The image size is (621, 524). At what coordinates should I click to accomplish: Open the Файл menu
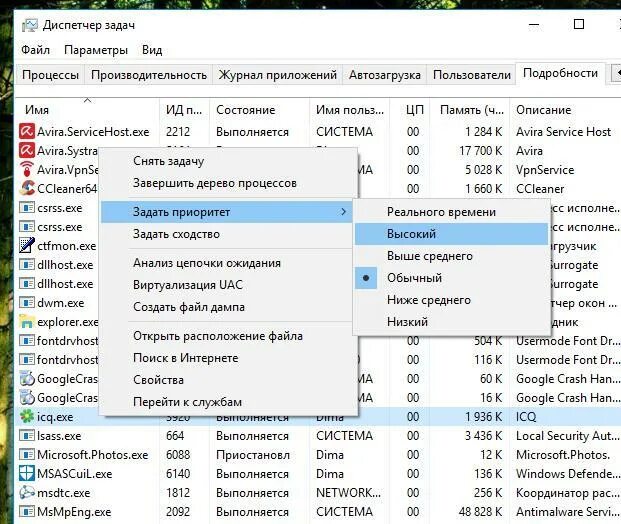point(35,50)
